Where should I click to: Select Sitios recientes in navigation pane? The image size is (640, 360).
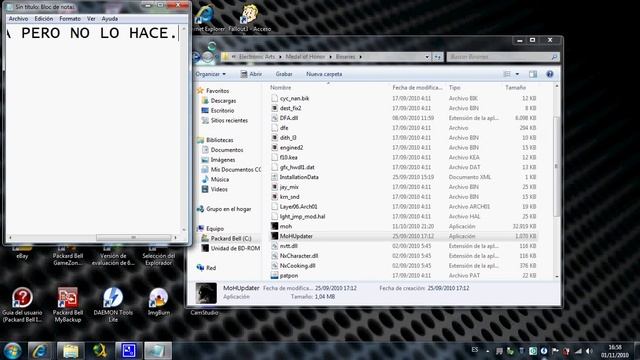pos(229,120)
